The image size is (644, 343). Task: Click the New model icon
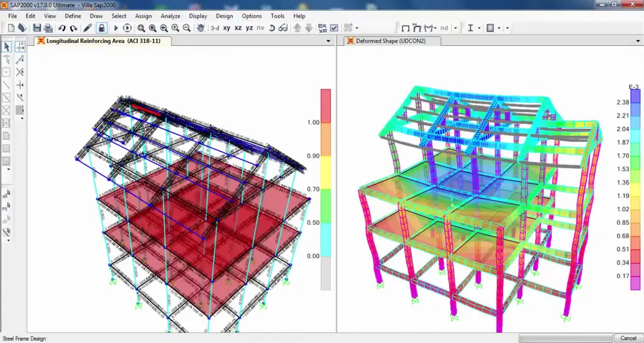[x=11, y=28]
